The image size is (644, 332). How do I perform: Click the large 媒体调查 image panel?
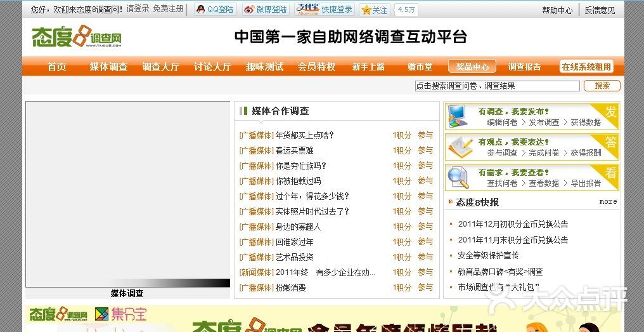coord(127,194)
